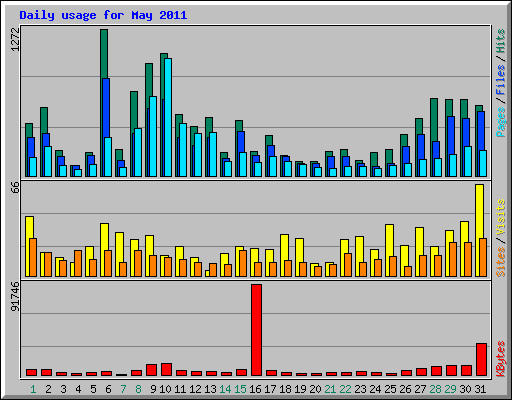
Task: Select the day "10" axis label
Action: (x=165, y=389)
